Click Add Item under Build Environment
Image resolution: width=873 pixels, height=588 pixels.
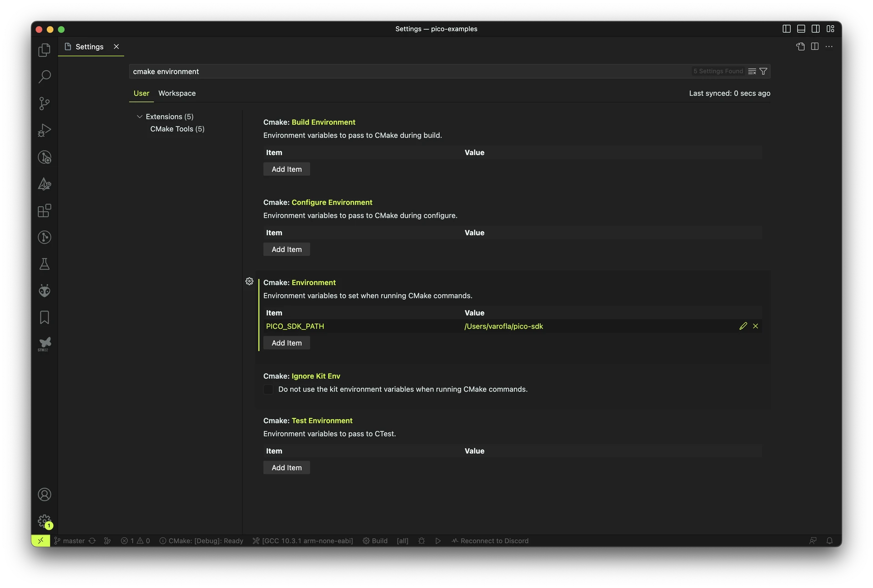pos(286,169)
